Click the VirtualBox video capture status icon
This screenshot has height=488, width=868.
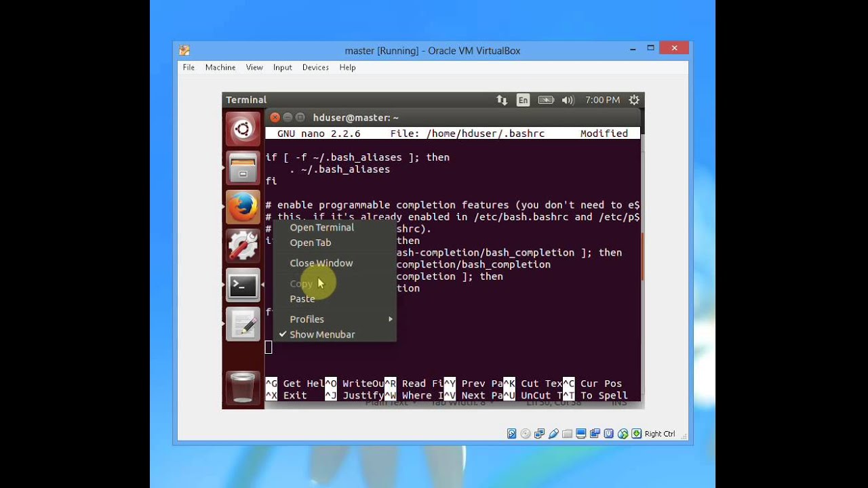[x=595, y=434]
